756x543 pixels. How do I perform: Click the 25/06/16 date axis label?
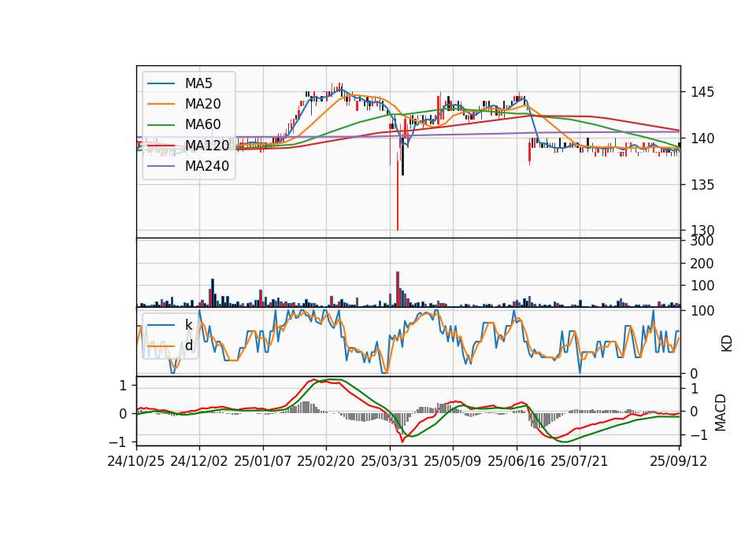[x=517, y=461]
